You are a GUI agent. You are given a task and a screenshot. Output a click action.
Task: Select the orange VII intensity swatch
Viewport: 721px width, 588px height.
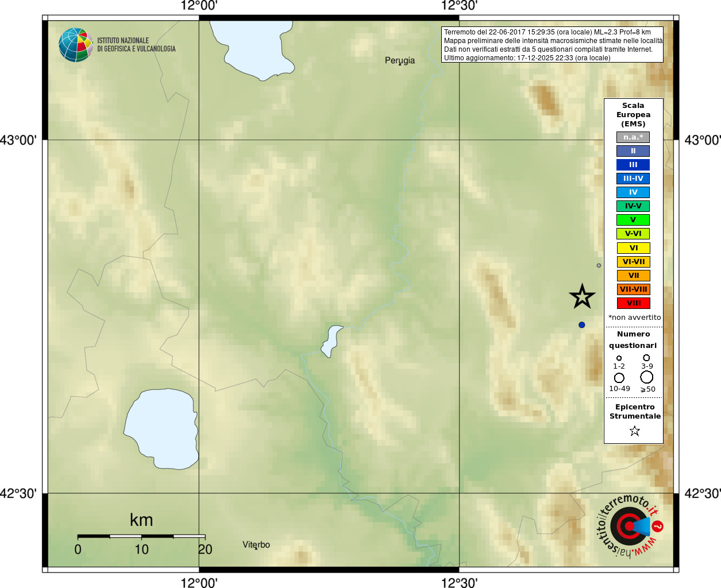coord(634,276)
